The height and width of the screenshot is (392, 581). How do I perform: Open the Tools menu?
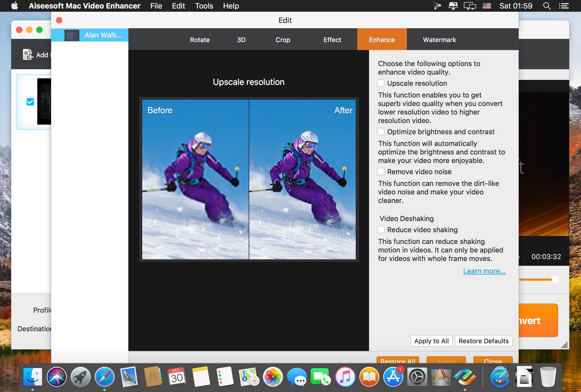tap(204, 6)
